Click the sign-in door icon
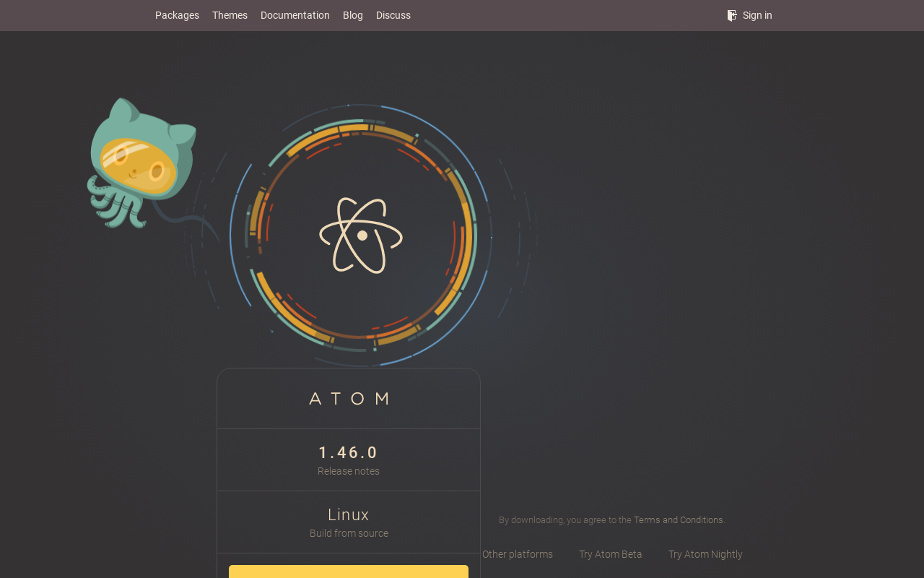This screenshot has width=924, height=578. (732, 15)
